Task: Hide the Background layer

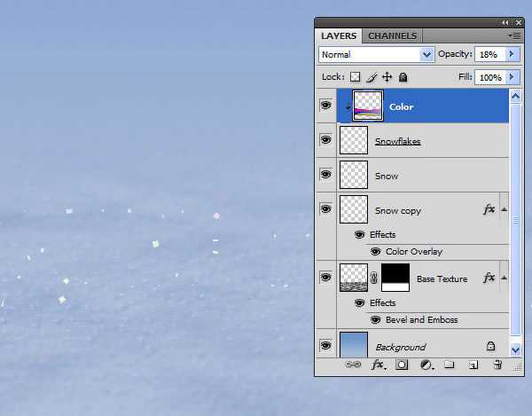Action: tap(326, 345)
